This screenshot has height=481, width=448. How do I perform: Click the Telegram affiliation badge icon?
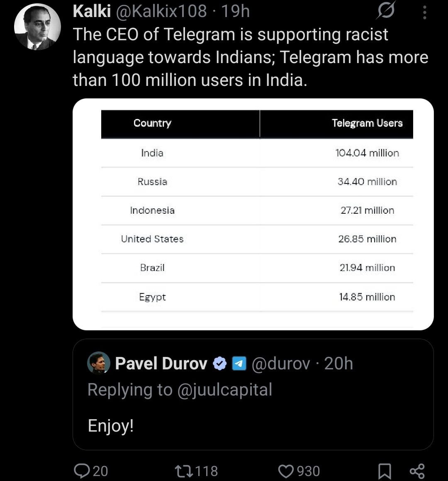pos(239,364)
